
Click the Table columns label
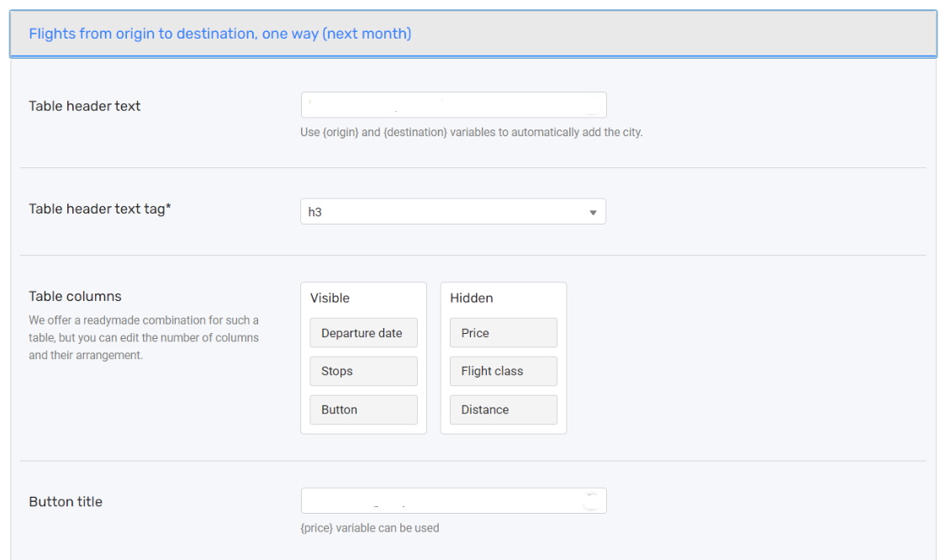76,296
